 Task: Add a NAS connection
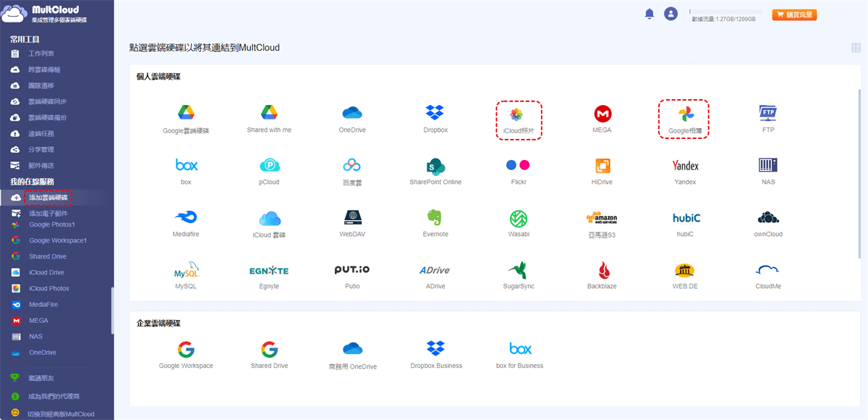click(x=768, y=165)
